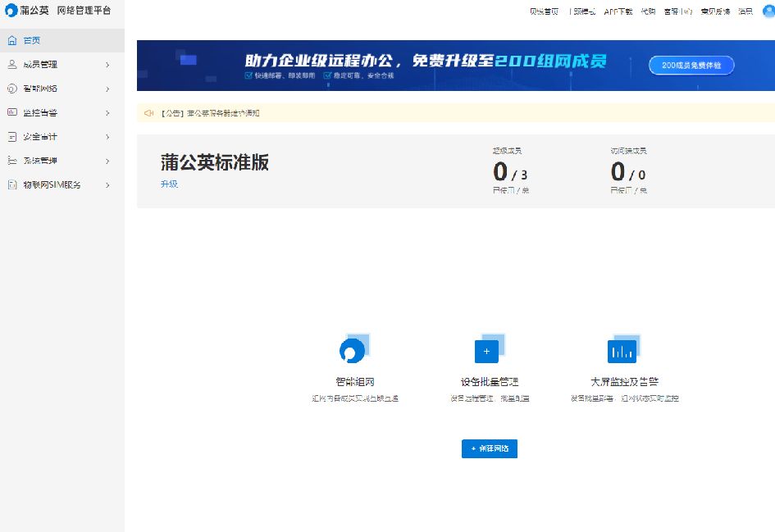Click the 大屏监控及告警 bar chart icon

click(x=624, y=348)
